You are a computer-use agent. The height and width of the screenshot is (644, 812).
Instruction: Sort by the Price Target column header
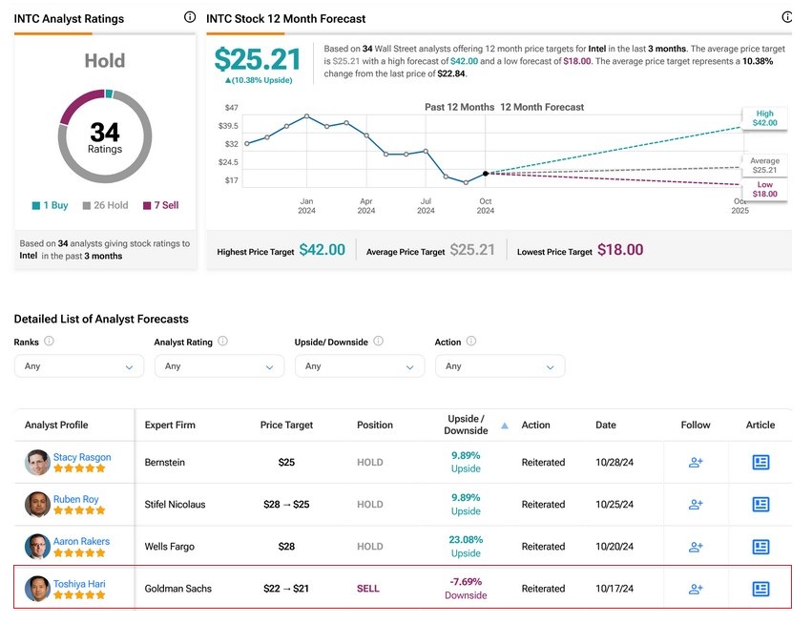tap(286, 426)
